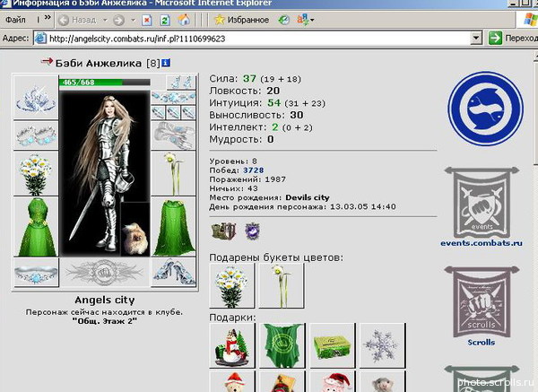Screen dimensions: 538x392
Task: Go to the Home page icon
Action: pyautogui.click(x=184, y=20)
